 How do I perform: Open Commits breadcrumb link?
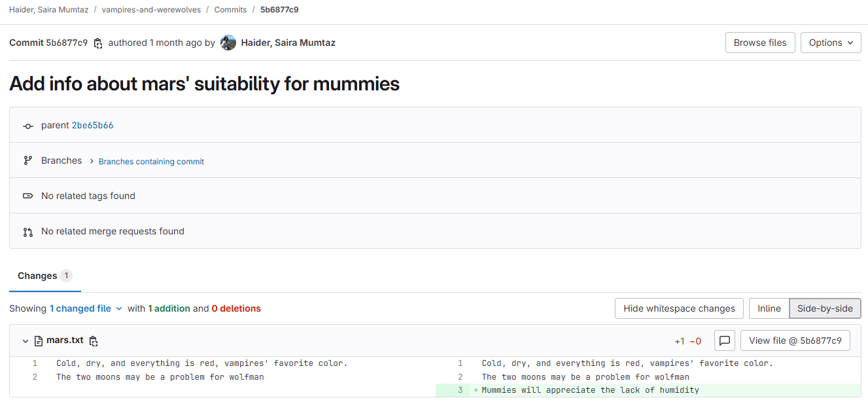[x=230, y=10]
